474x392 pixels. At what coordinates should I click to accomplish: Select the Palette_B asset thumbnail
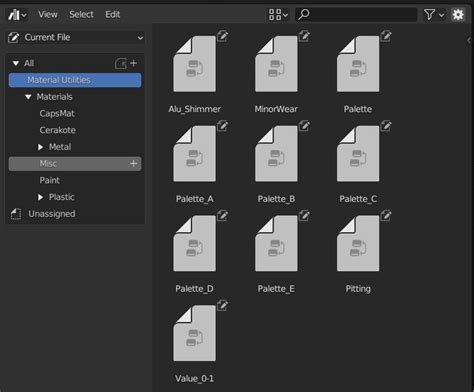point(276,154)
